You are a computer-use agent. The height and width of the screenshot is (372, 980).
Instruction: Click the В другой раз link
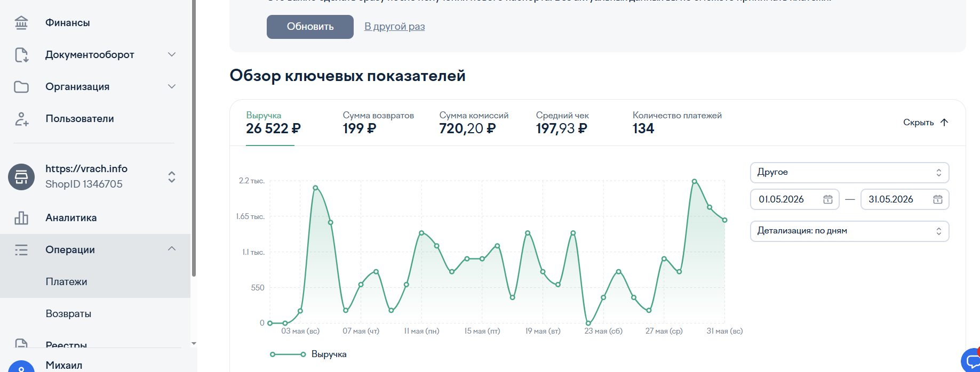(x=395, y=27)
